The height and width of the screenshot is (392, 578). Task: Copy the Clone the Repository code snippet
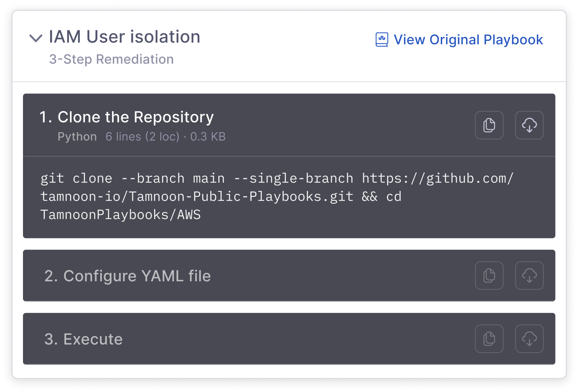[x=489, y=125]
